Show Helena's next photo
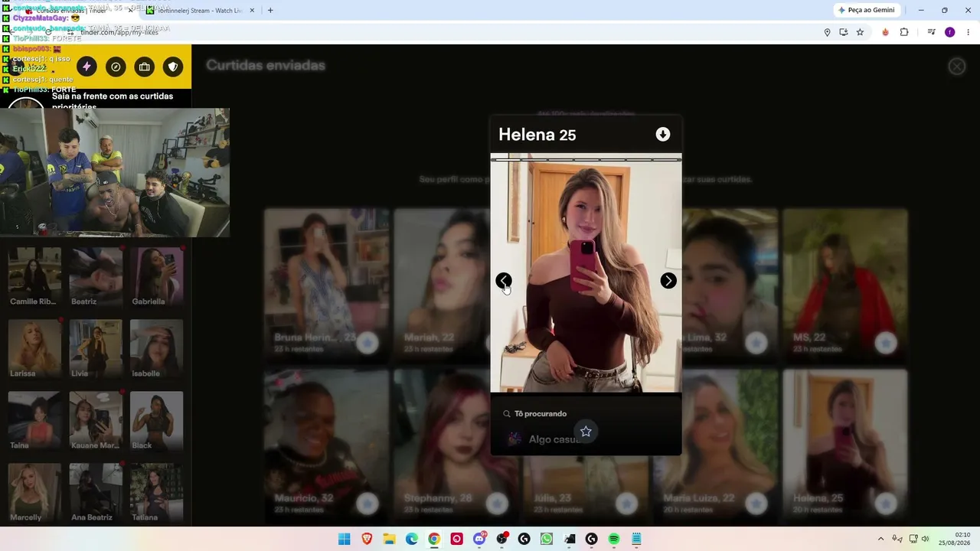The height and width of the screenshot is (551, 980). (x=668, y=281)
